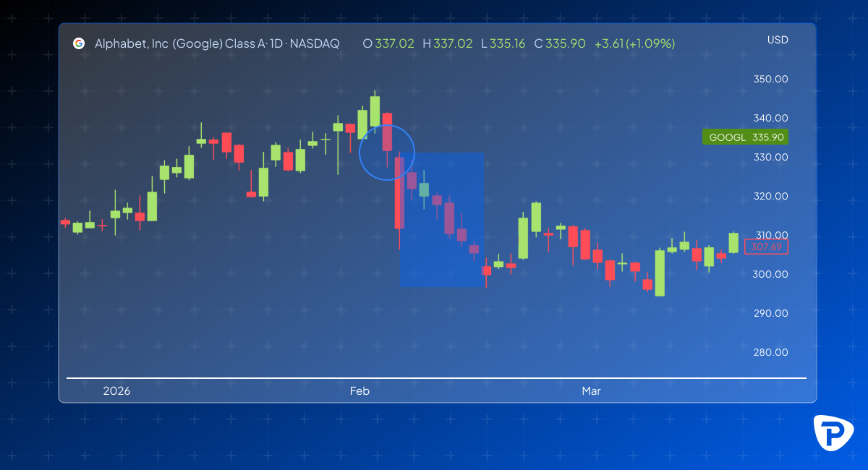The width and height of the screenshot is (868, 470).
Task: Click the green GOOGL 335.90 price tag
Action: 745,137
